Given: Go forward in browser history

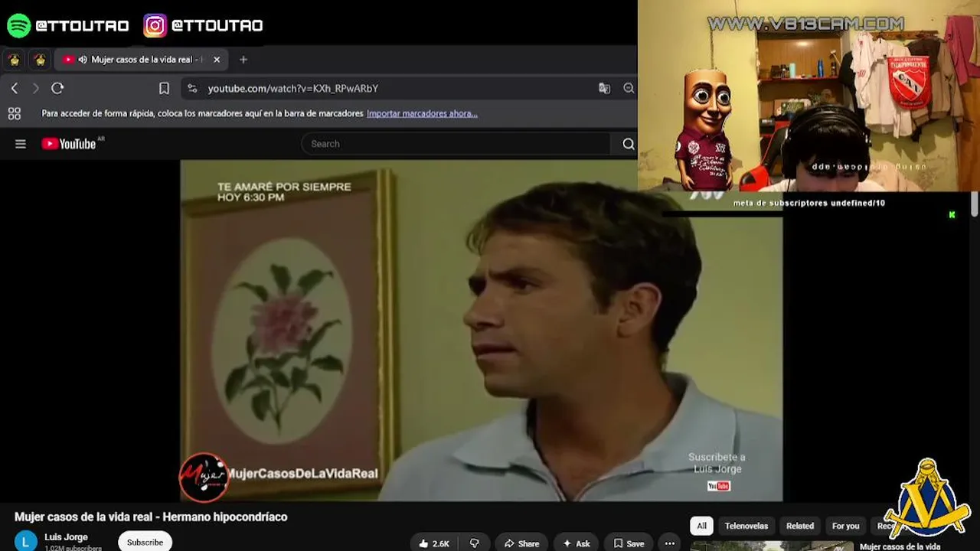Looking at the screenshot, I should point(35,89).
